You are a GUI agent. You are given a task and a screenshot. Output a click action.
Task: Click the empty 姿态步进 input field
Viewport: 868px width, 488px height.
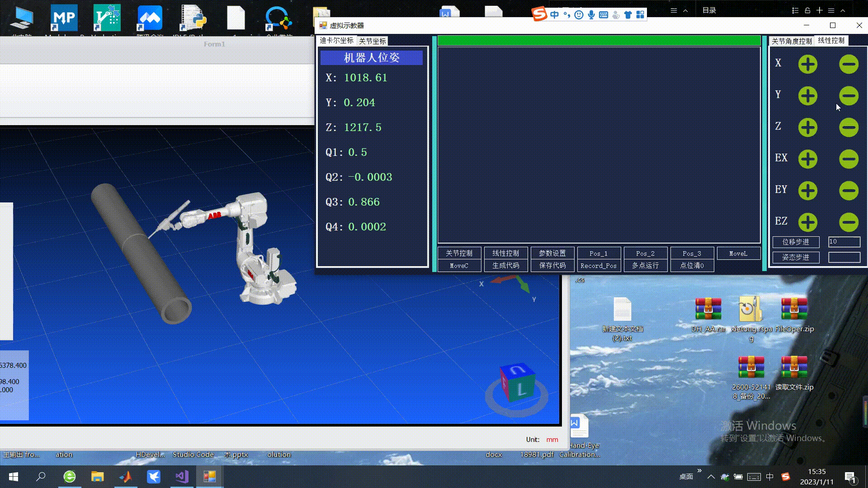[844, 257]
